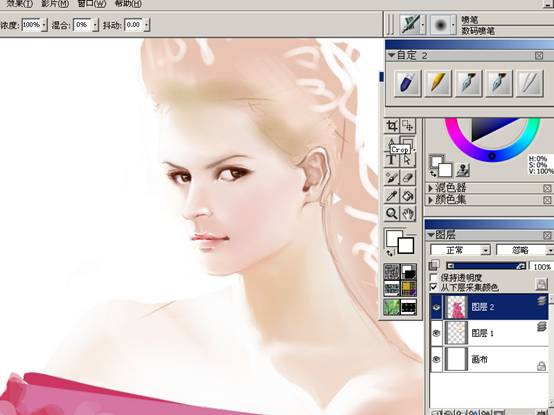The image size is (554, 415).
Task: Collapse the 图层 panel
Action: tap(431, 235)
